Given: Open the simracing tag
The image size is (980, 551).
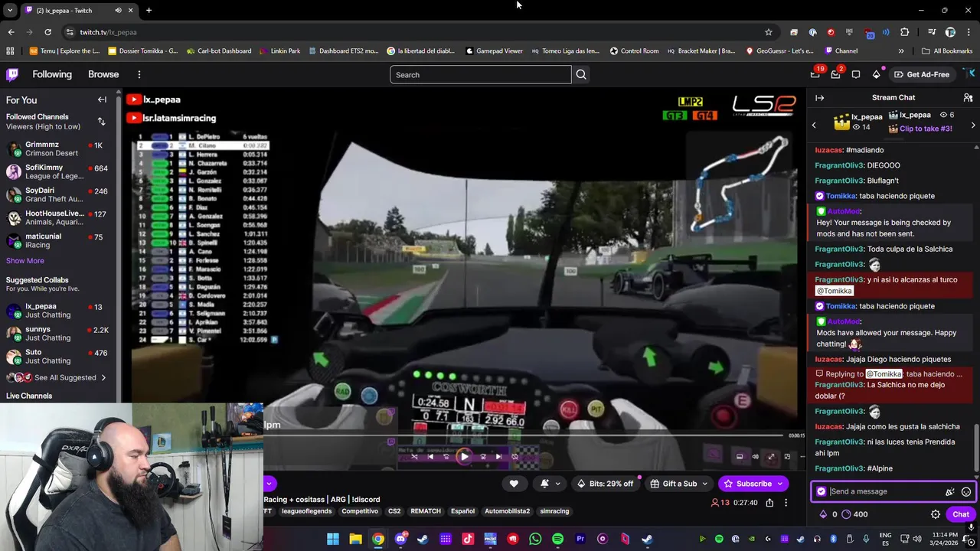Looking at the screenshot, I should click(x=554, y=511).
